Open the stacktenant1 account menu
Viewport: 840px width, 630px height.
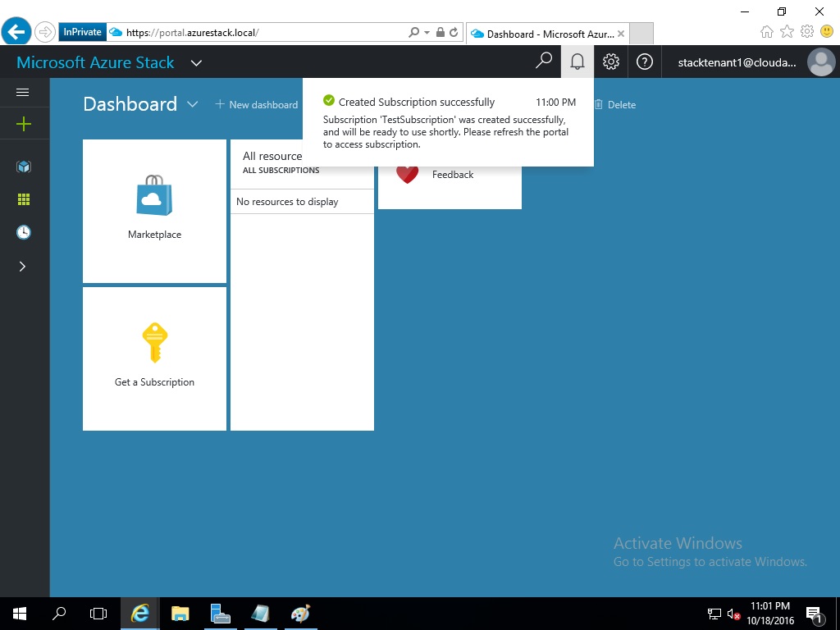(x=737, y=62)
